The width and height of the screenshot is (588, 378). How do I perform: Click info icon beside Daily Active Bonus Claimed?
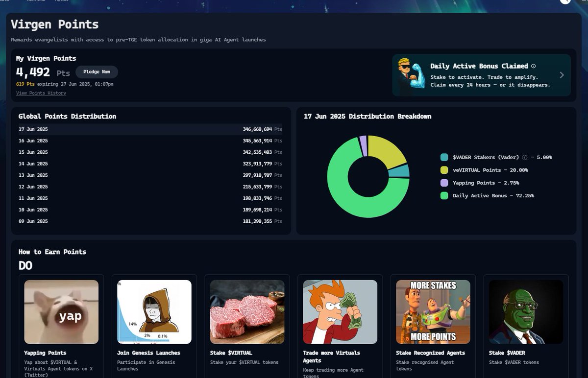[x=534, y=66]
